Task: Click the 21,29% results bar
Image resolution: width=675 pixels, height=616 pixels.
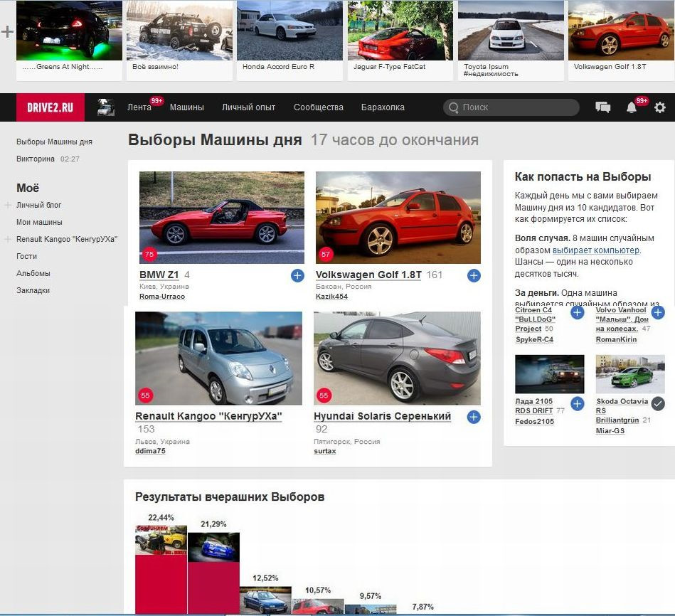Action: pyautogui.click(x=213, y=573)
